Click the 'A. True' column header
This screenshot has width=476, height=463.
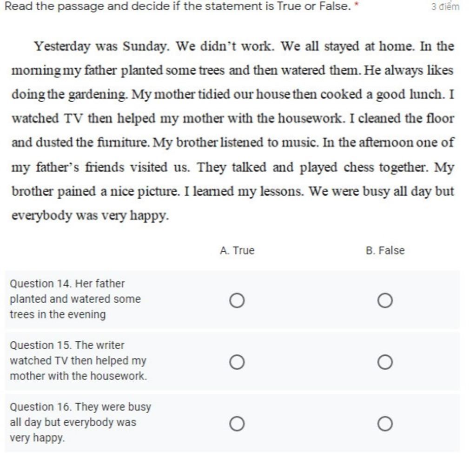click(x=237, y=250)
